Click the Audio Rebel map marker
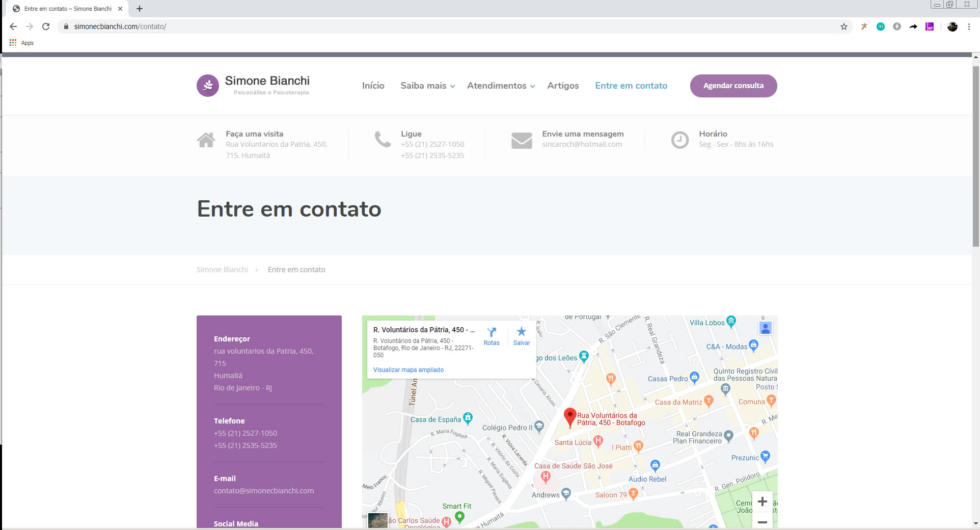 click(x=655, y=465)
